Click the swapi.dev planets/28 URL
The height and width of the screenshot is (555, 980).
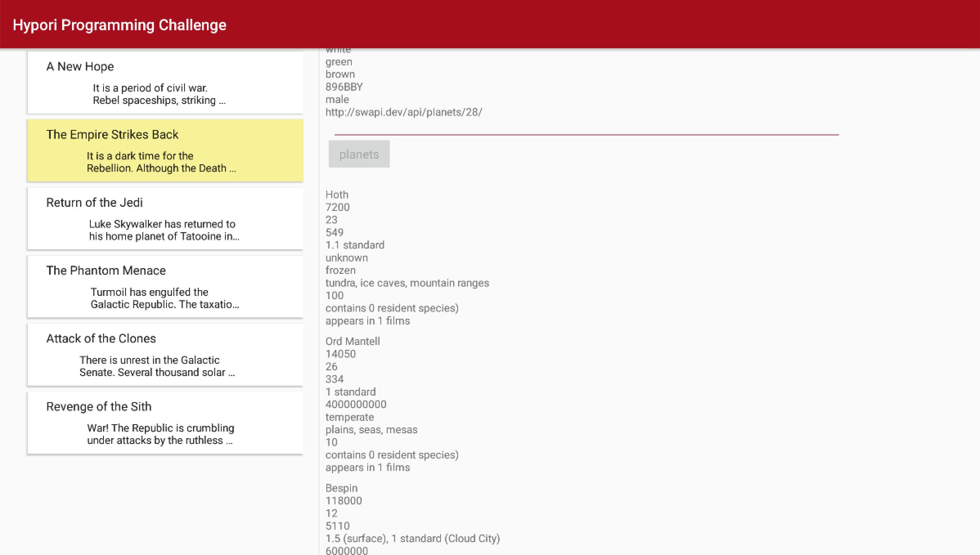coord(404,112)
